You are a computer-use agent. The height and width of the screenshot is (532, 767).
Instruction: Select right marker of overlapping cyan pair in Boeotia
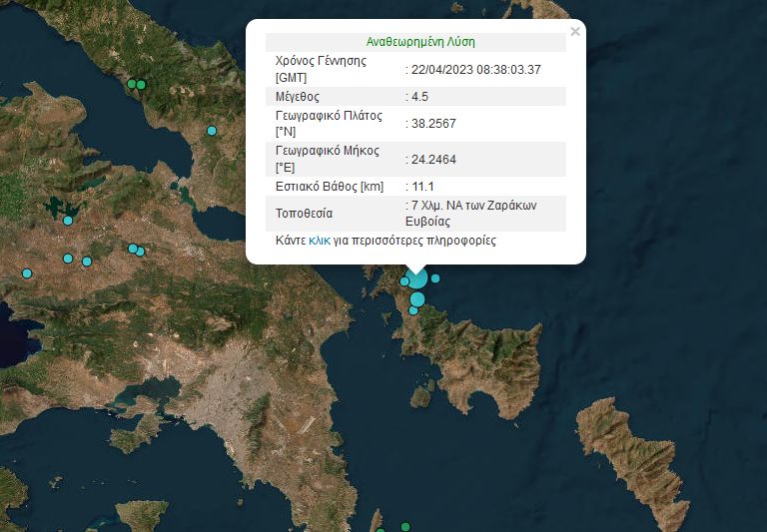pyautogui.click(x=140, y=252)
